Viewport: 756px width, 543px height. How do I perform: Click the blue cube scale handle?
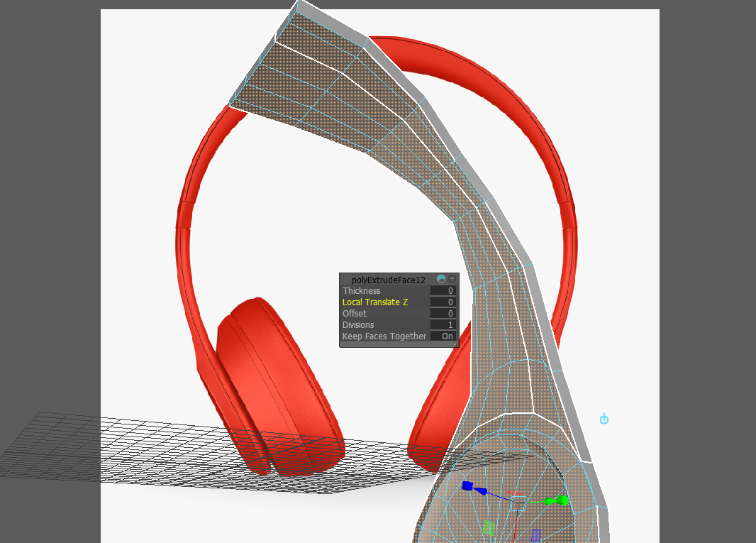pos(467,486)
